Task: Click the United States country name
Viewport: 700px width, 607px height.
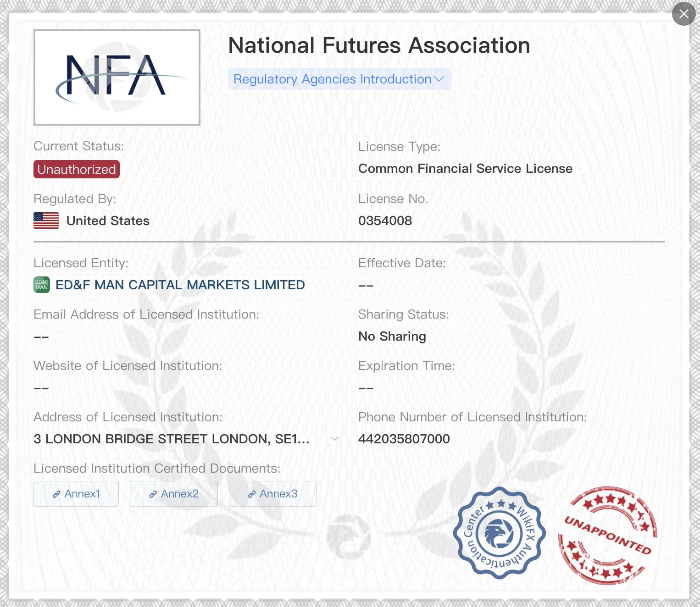Action: point(108,221)
